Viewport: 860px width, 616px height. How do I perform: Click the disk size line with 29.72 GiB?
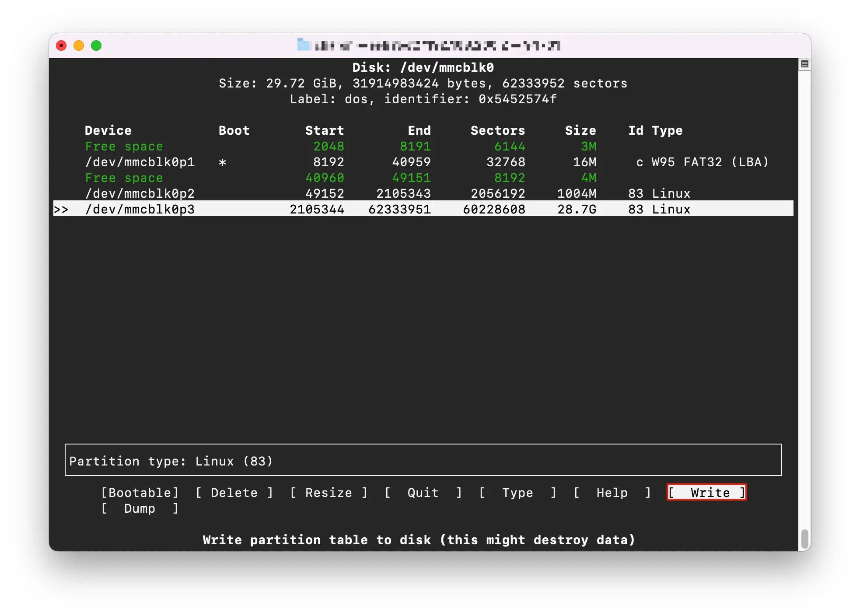pos(423,83)
